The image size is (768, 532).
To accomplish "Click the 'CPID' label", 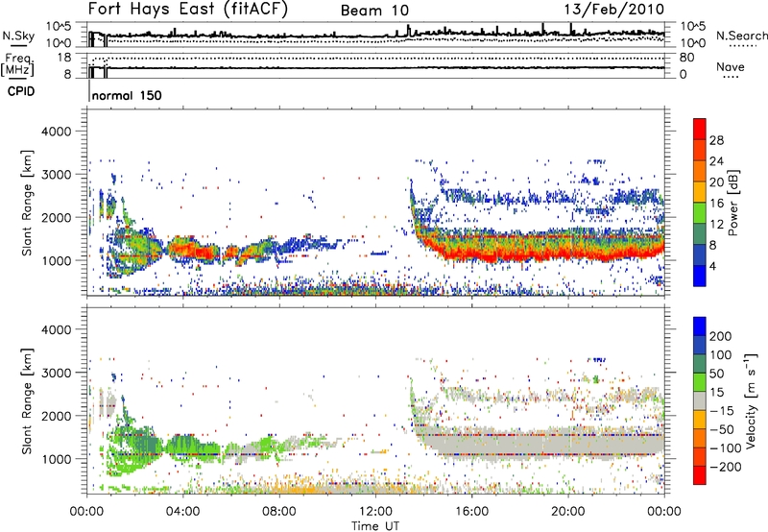I will click(x=21, y=91).
